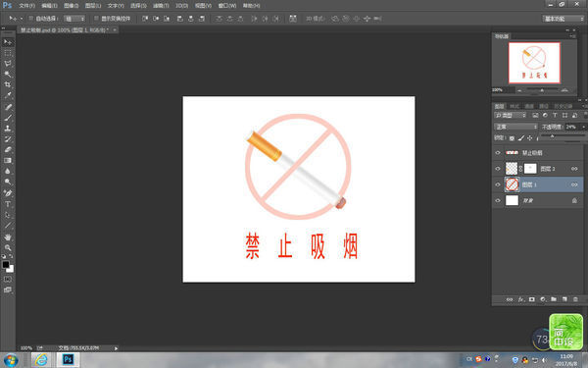The image size is (588, 368).
Task: Open the 文件 (File) menu
Action: (27, 6)
